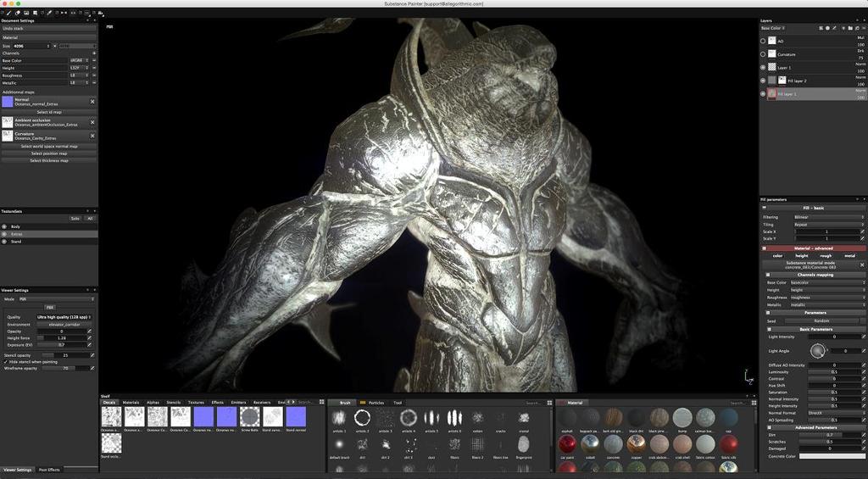Toggle visibility of Fill layer 1
This screenshot has height=479, width=868.
(763, 94)
